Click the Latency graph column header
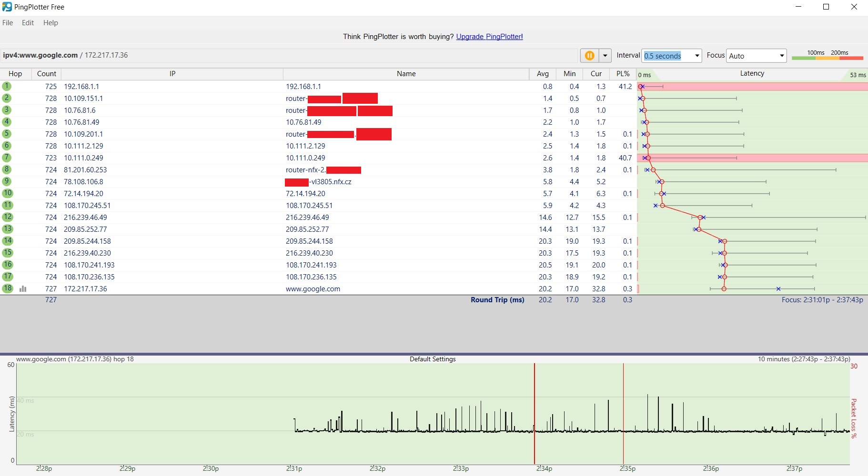 point(752,74)
